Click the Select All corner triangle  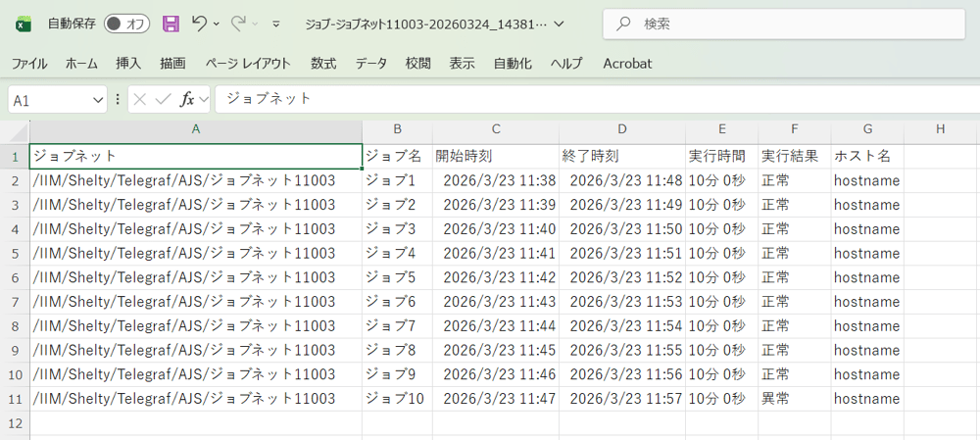[x=20, y=131]
